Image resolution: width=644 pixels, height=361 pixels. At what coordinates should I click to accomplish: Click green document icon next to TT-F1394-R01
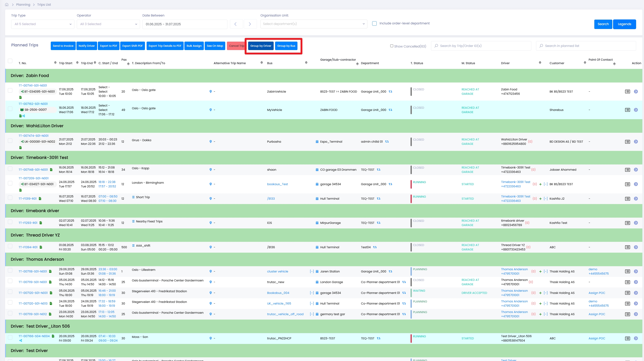pos(41,247)
